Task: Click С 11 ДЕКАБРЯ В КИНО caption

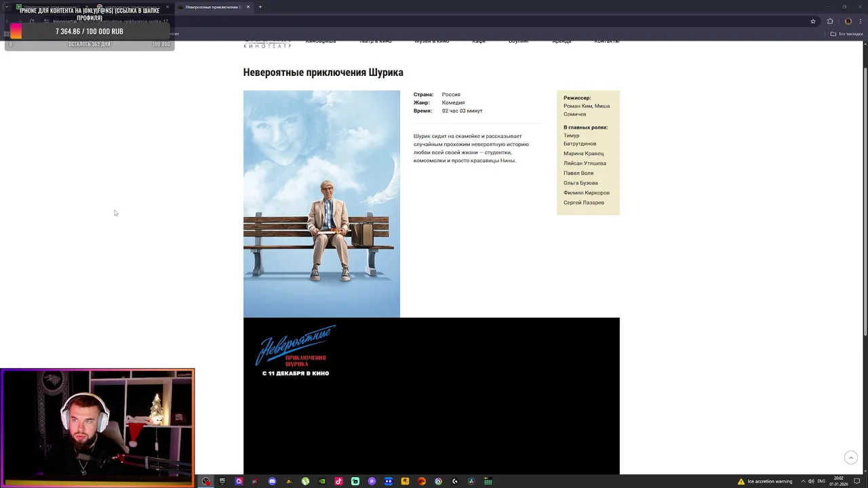Action: pyautogui.click(x=296, y=373)
